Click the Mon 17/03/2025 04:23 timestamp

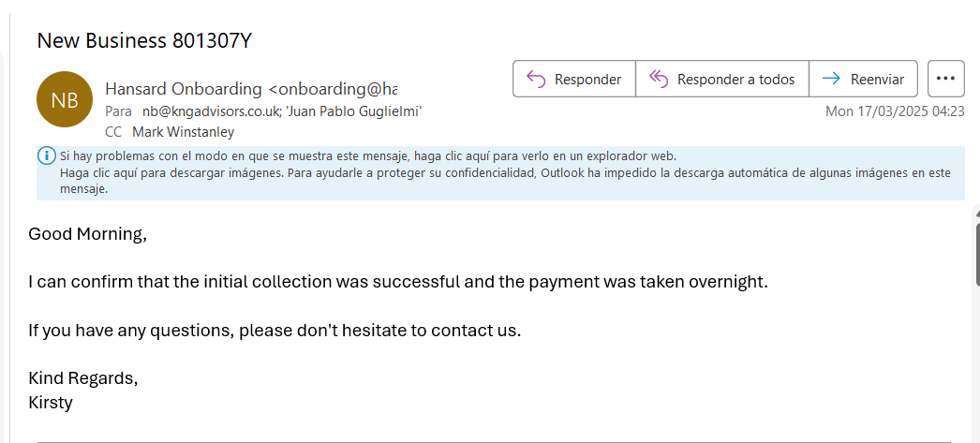pyautogui.click(x=894, y=111)
